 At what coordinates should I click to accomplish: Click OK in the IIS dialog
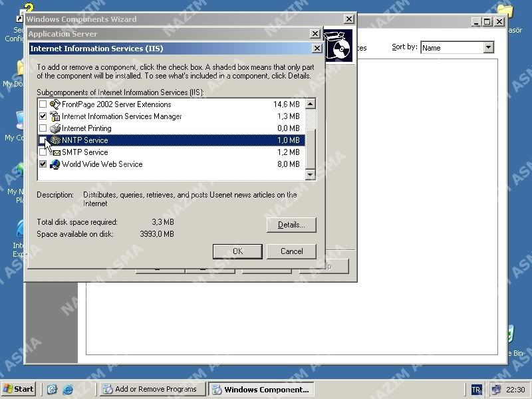click(237, 251)
